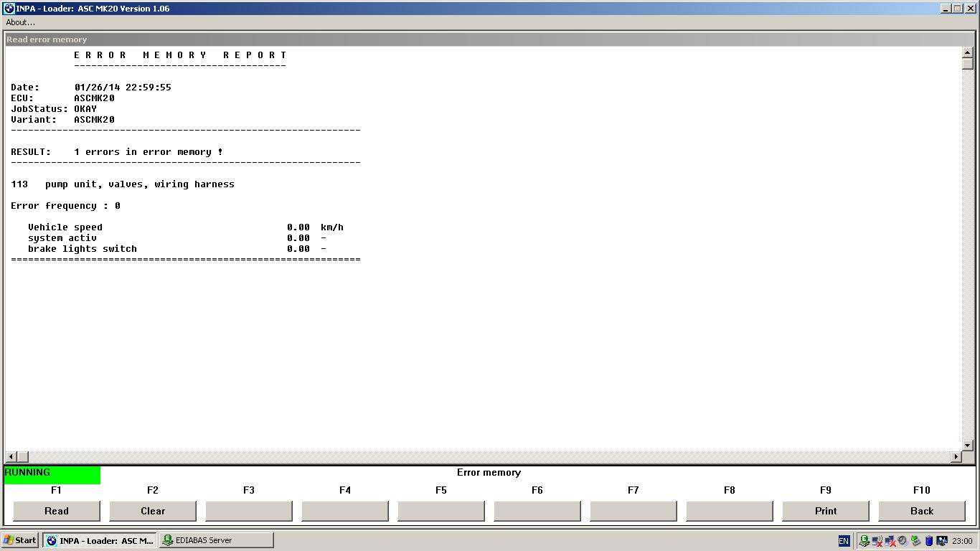The width and height of the screenshot is (980, 551).
Task: Click the display monitor tray icon
Action: tap(942, 541)
